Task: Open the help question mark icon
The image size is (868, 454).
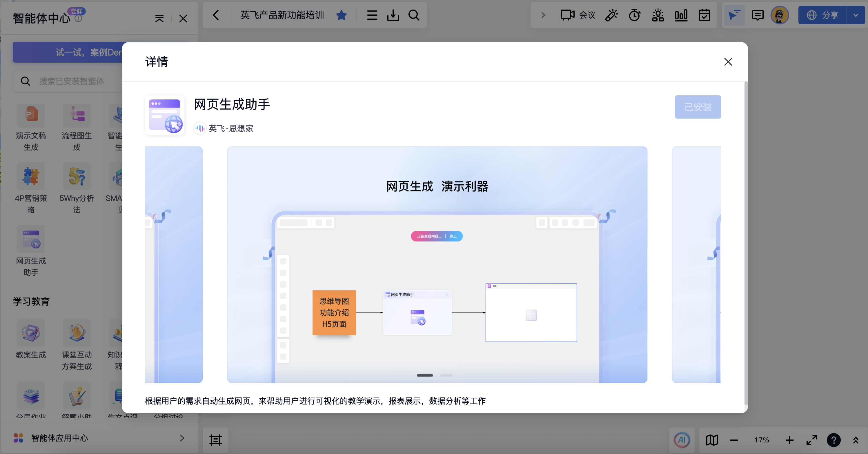Action: [834, 440]
